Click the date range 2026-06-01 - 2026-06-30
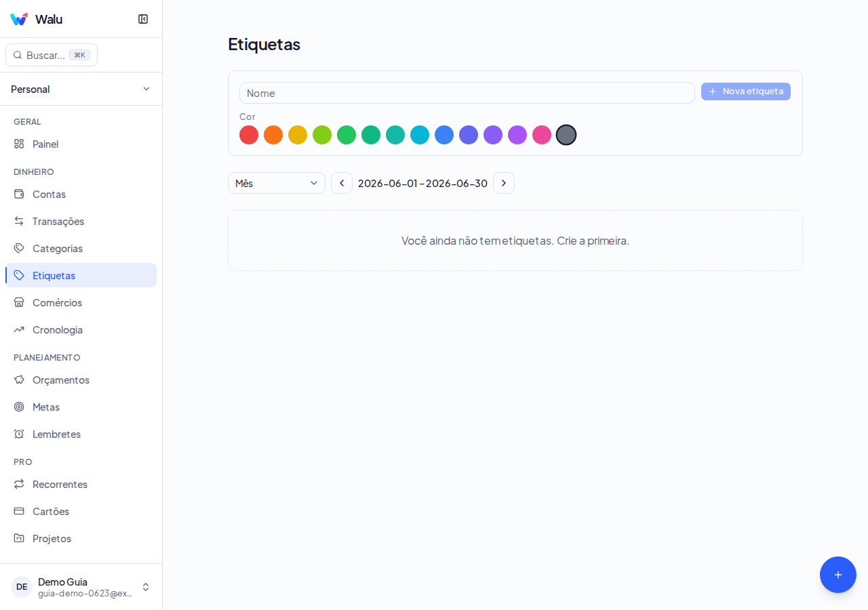This screenshot has height=610, width=868. click(x=422, y=183)
